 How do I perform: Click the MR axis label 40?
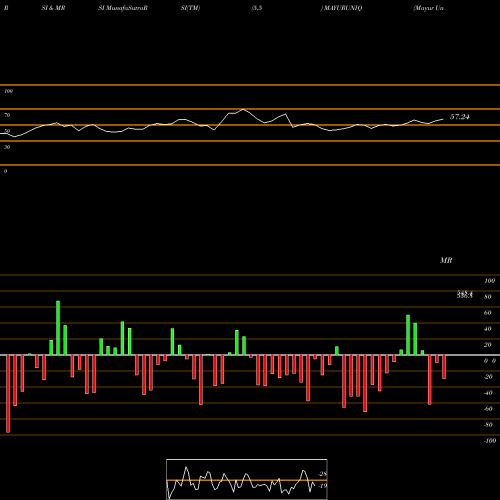tap(488, 329)
